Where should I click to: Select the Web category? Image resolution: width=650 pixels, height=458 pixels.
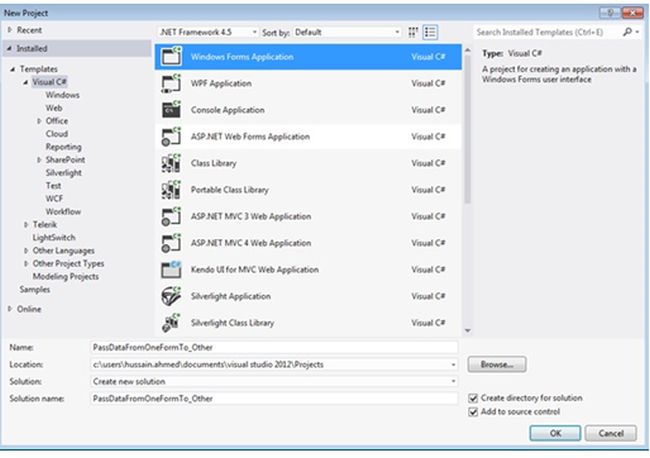tap(54, 108)
